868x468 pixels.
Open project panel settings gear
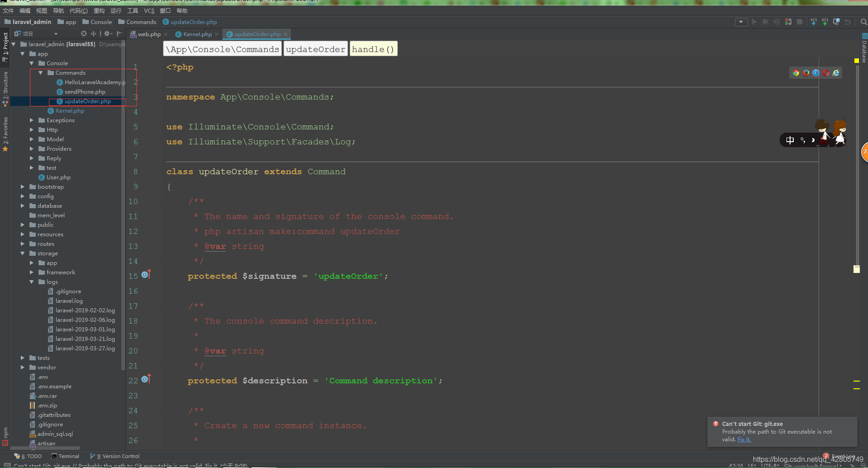point(108,33)
